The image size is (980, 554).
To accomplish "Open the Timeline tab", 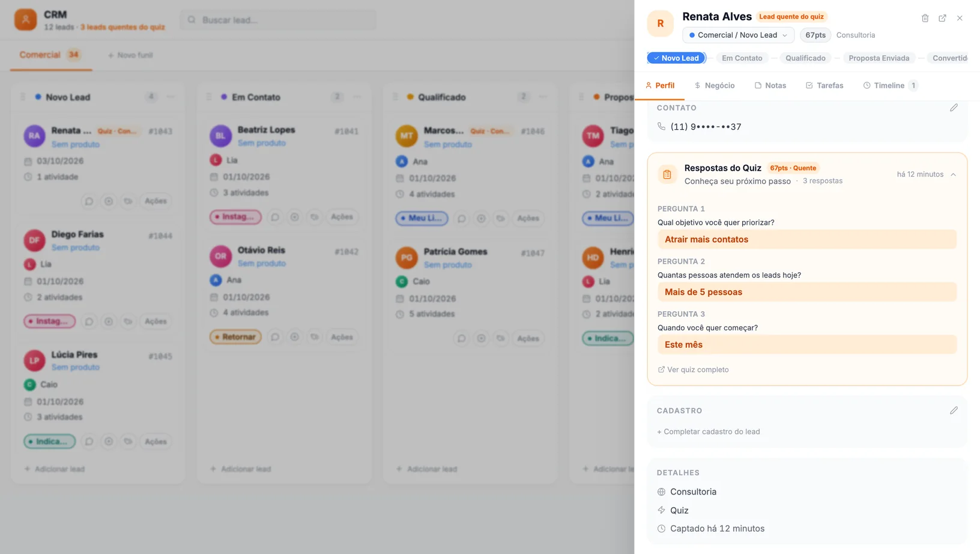I will pos(890,85).
